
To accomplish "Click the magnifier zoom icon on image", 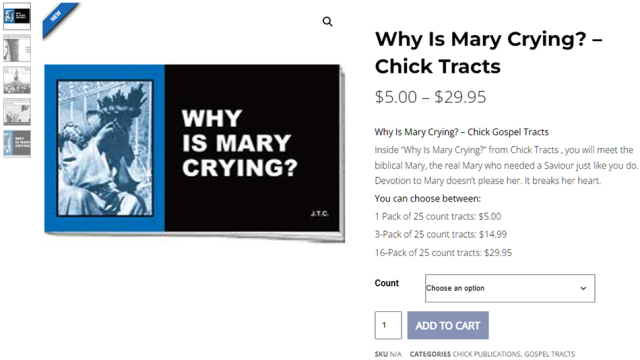I will 327,21.
